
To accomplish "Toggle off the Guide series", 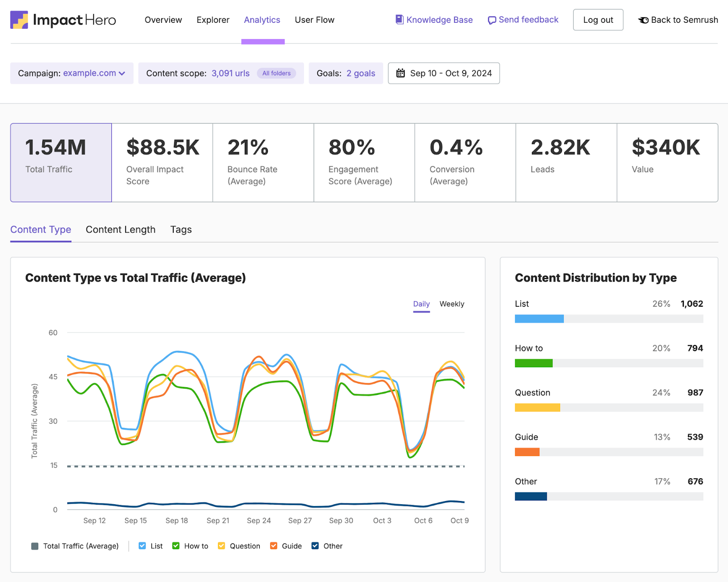I will point(273,546).
